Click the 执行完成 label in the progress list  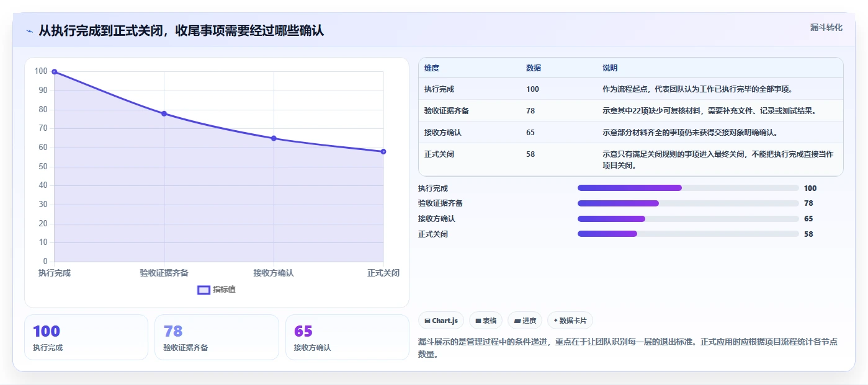(433, 188)
